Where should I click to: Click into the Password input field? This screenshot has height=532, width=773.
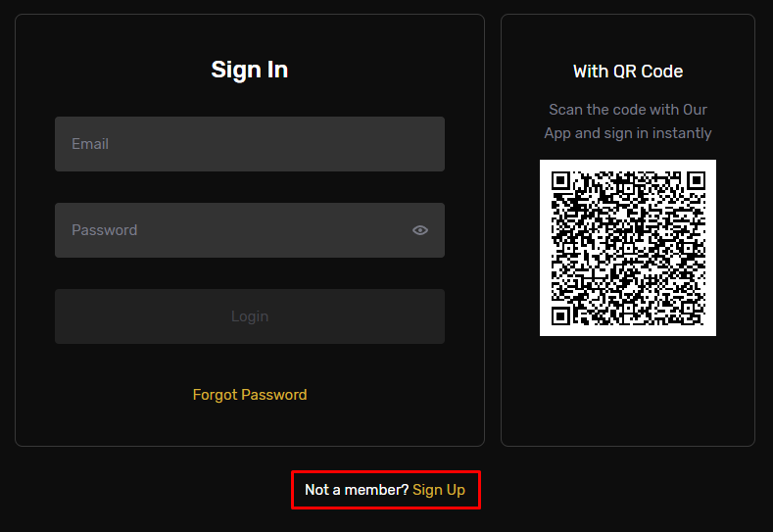(235, 230)
